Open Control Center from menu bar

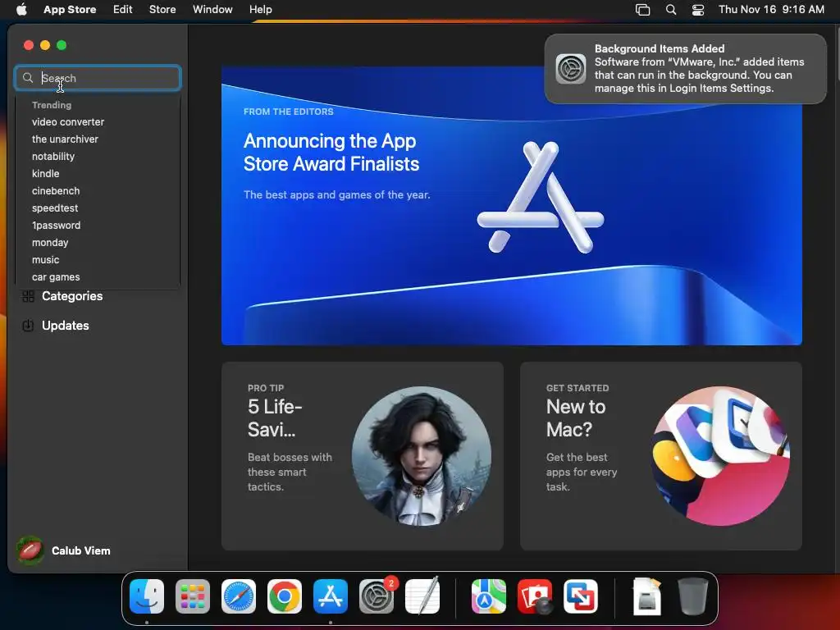click(x=698, y=10)
